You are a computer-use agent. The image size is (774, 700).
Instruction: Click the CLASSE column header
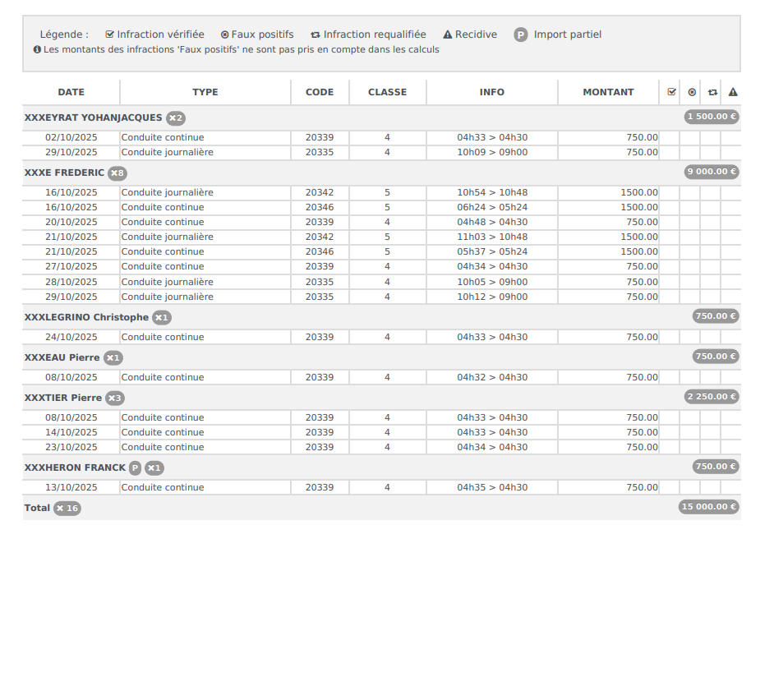point(388,92)
